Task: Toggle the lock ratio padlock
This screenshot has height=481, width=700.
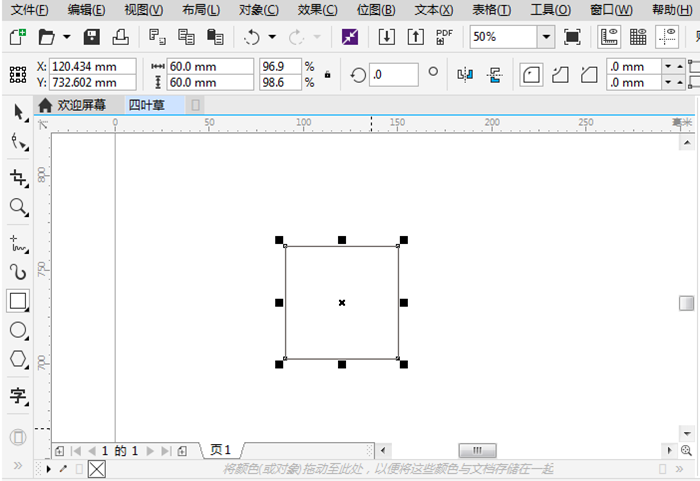Action: (x=327, y=74)
